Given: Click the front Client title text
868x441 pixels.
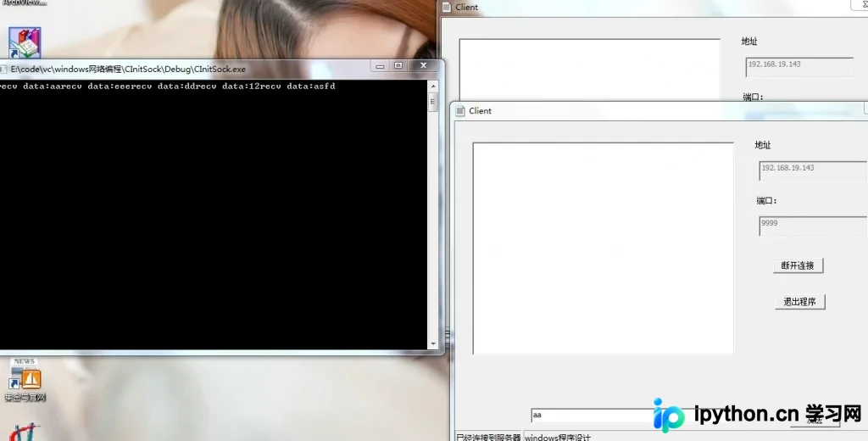Looking at the screenshot, I should click(480, 111).
